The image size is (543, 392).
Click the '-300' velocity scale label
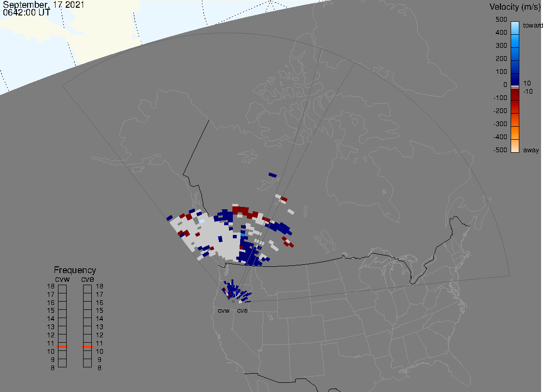500,124
